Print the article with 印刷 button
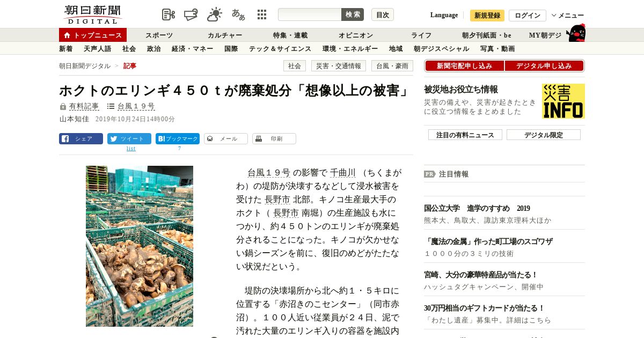Viewport: 644px width, 338px height. pyautogui.click(x=274, y=138)
